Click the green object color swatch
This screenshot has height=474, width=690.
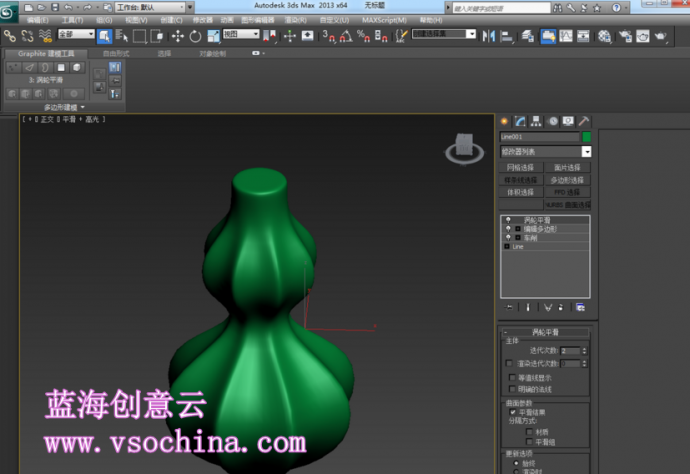586,136
